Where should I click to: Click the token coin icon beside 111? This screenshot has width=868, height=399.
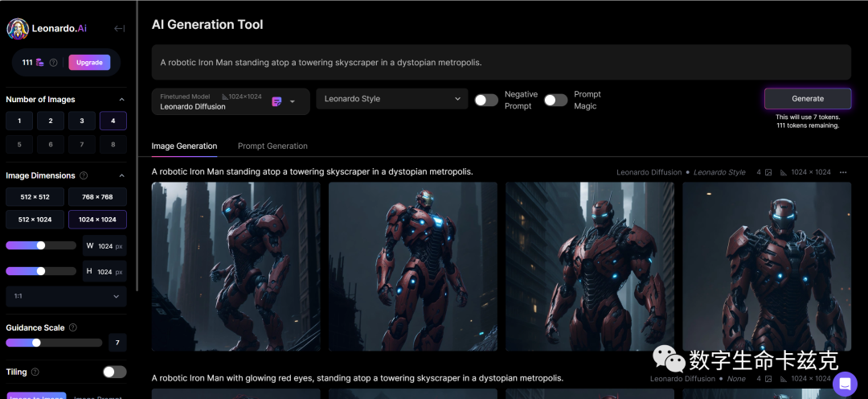point(40,63)
